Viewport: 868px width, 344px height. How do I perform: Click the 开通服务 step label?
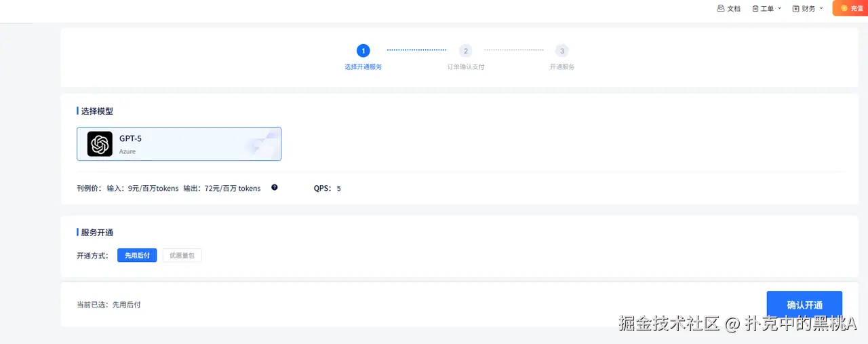point(561,67)
